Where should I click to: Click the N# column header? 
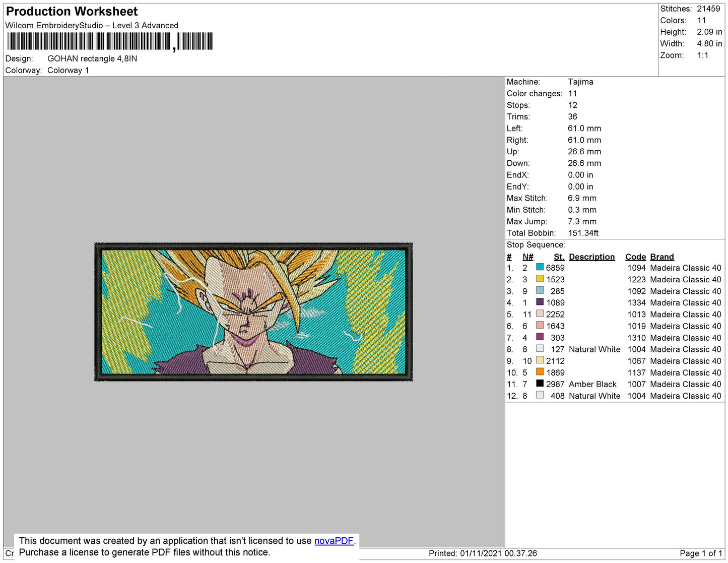point(527,257)
